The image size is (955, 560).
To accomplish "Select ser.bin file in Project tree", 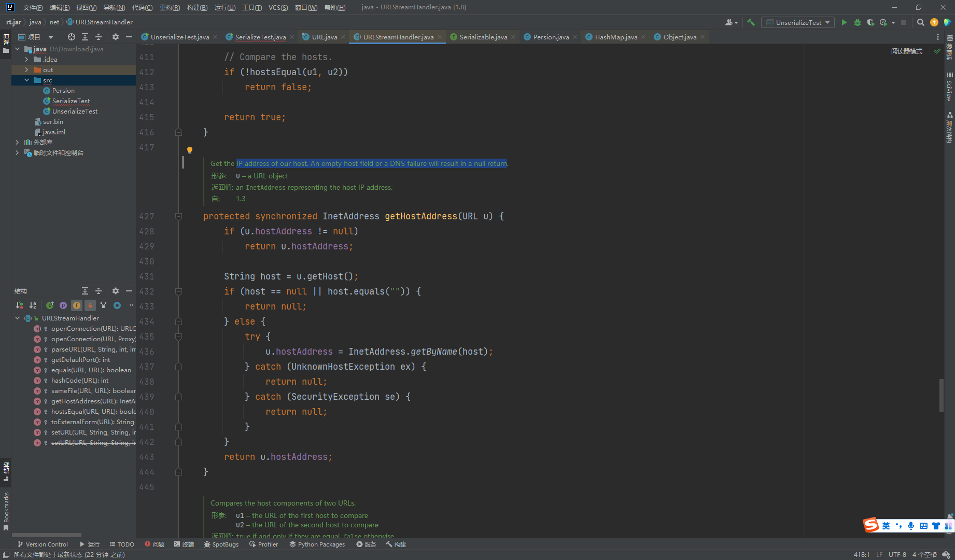I will 53,121.
